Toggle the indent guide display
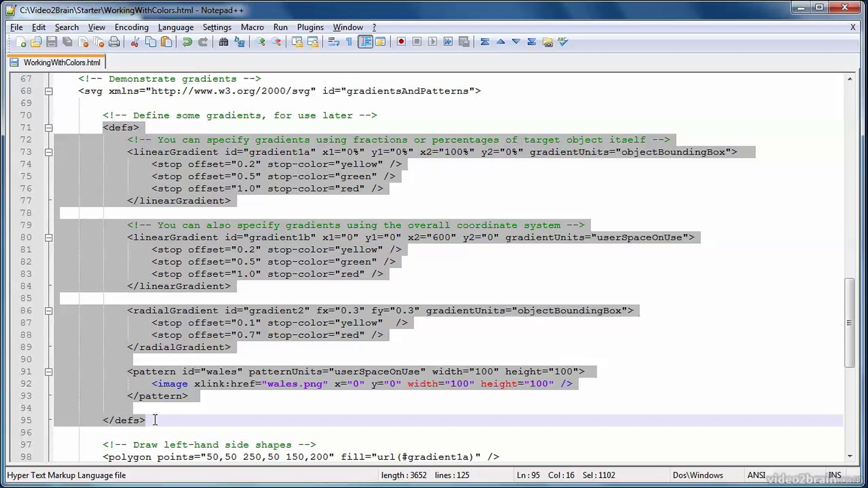This screenshot has height=488, width=868. 365,42
